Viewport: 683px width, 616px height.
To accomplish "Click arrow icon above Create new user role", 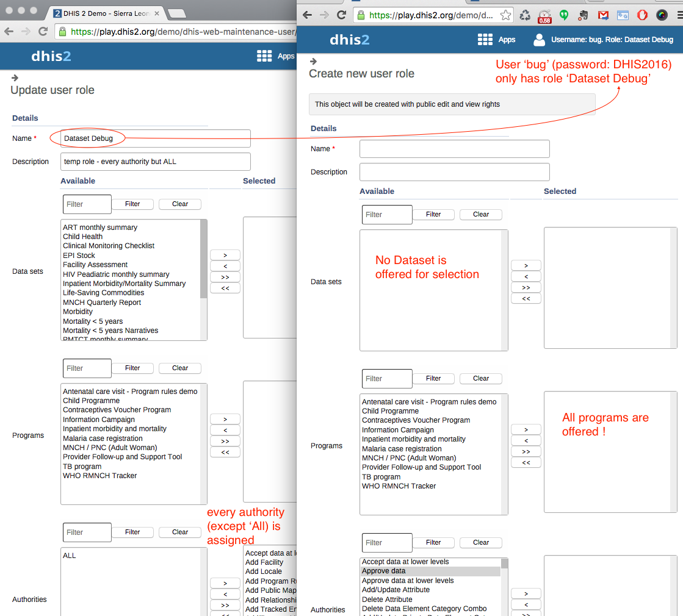I will click(313, 62).
